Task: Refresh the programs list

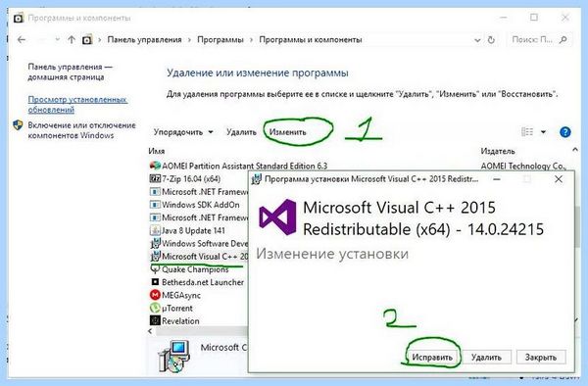Action: click(x=491, y=40)
